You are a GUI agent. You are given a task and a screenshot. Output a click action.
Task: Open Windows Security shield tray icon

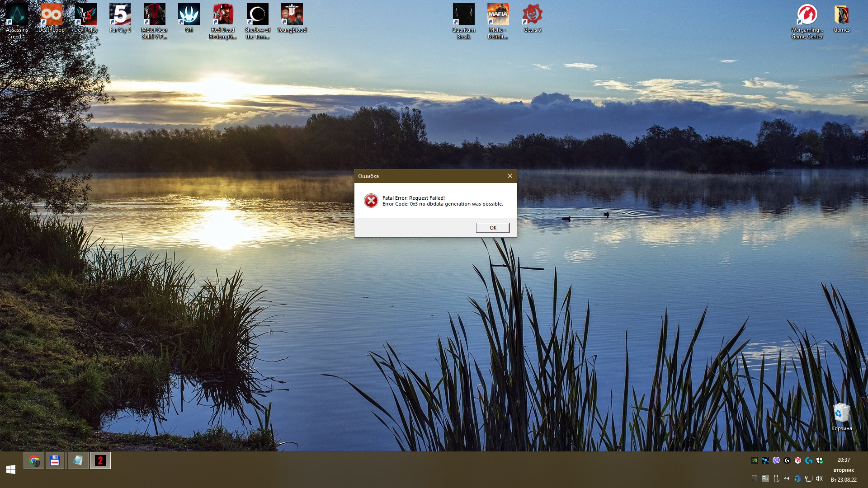[x=820, y=460]
